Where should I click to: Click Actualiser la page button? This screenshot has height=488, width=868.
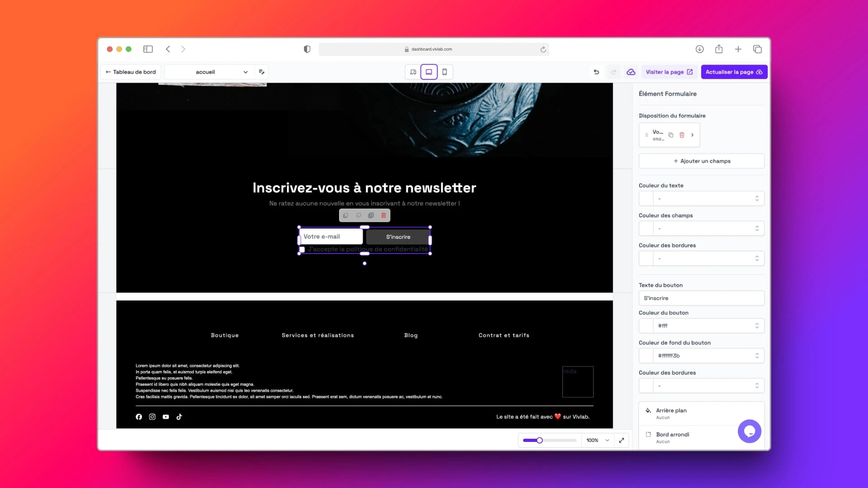tap(734, 72)
